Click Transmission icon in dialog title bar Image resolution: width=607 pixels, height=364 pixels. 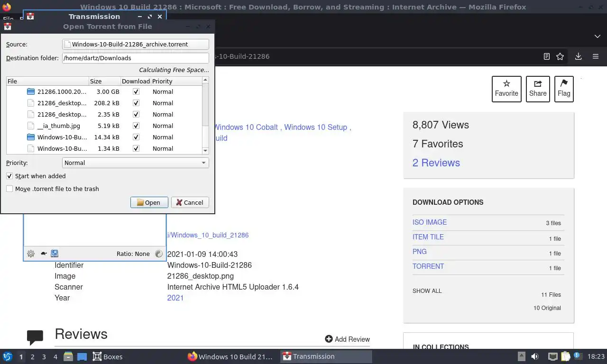coord(8,27)
